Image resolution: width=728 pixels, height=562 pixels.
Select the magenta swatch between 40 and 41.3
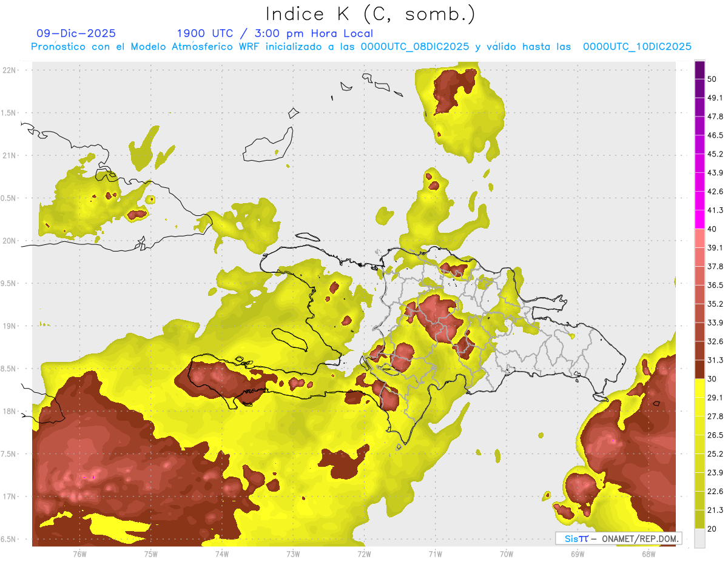coord(699,219)
